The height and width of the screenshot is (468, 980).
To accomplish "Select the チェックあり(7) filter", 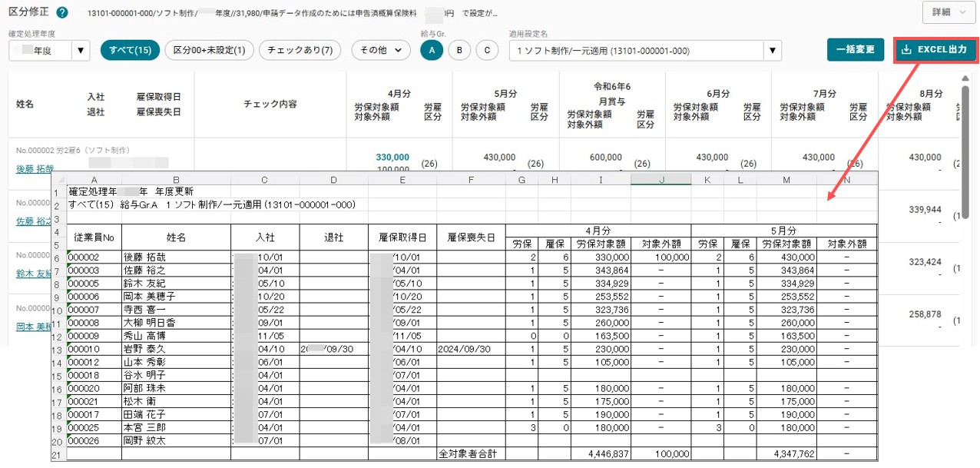I will click(300, 50).
